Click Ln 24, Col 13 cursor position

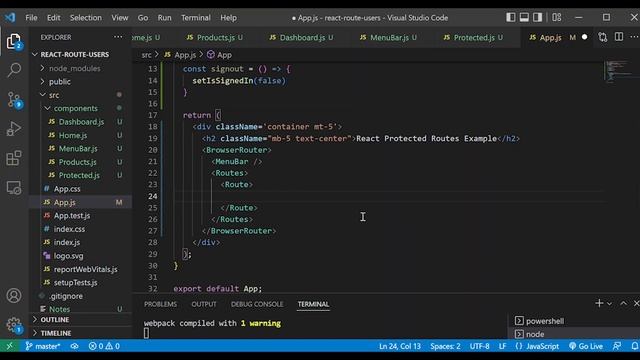tap(400, 346)
